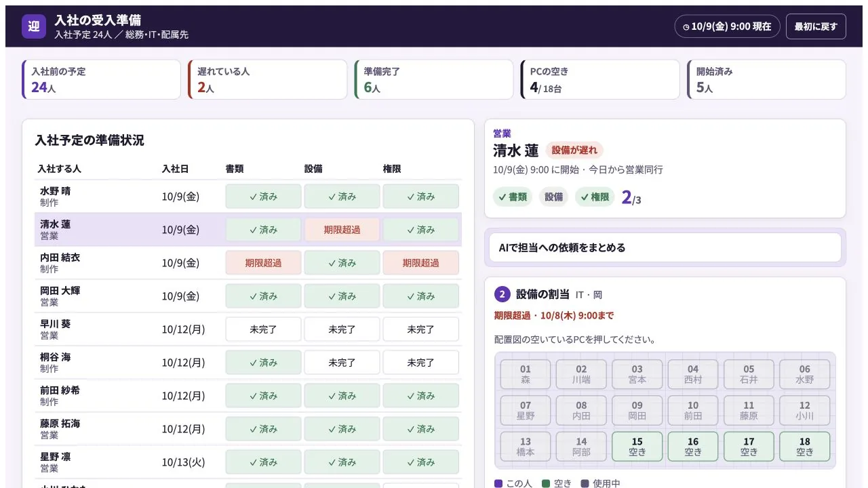
Task: Open the 準備完了 6人 summary card
Action: tap(434, 79)
